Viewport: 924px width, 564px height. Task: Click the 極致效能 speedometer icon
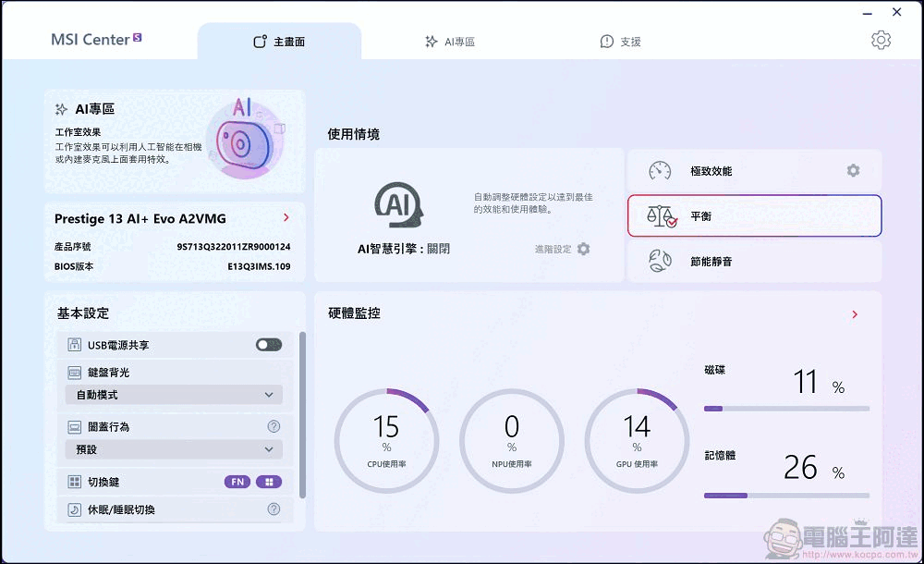tap(660, 171)
